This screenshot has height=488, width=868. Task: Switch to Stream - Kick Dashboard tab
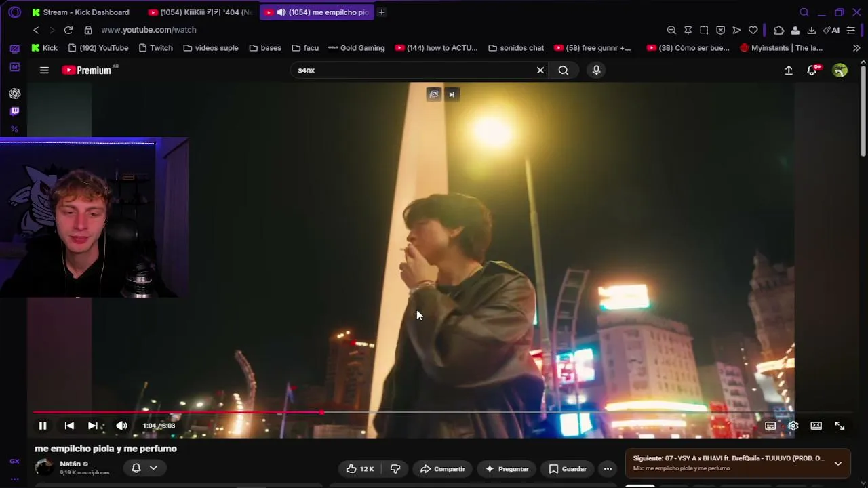pos(81,12)
